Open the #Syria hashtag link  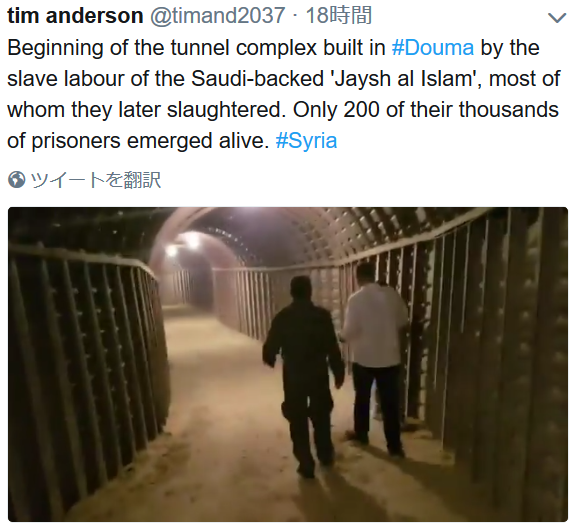pyautogui.click(x=306, y=141)
